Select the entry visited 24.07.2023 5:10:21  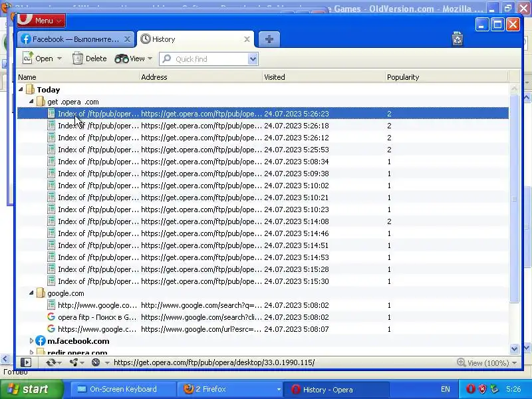click(x=263, y=197)
